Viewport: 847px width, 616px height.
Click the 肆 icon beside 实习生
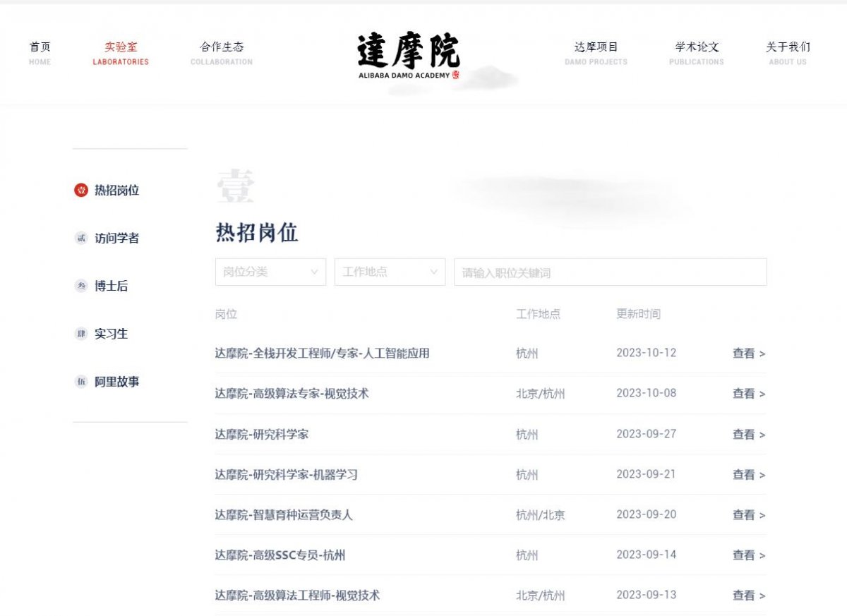[x=81, y=334]
